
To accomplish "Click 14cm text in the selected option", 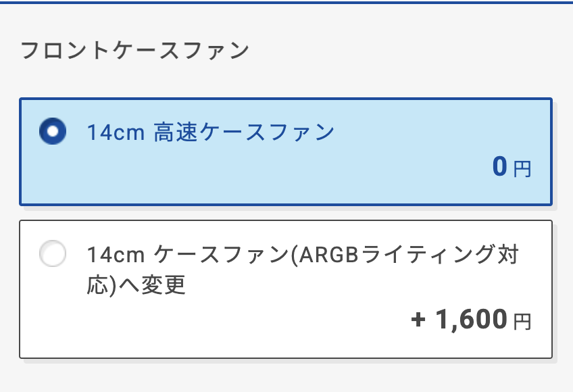I will click(x=116, y=132).
